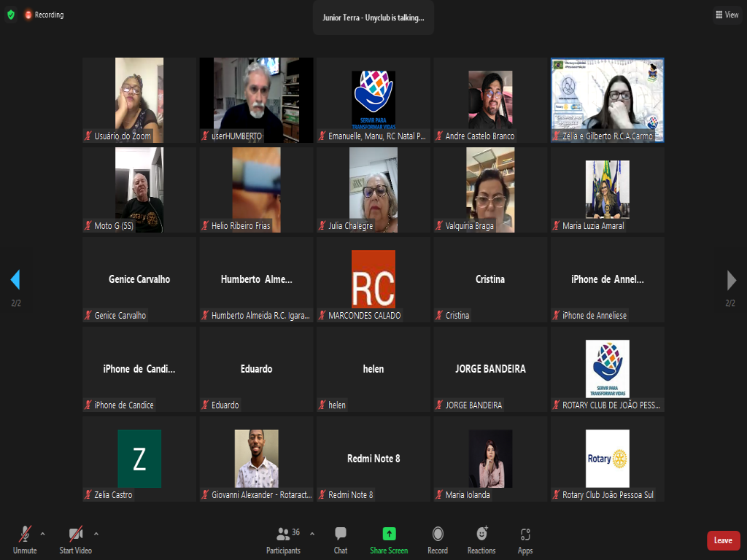
Task: Expand audio options arrow beside Unmute
Action: pyautogui.click(x=42, y=533)
